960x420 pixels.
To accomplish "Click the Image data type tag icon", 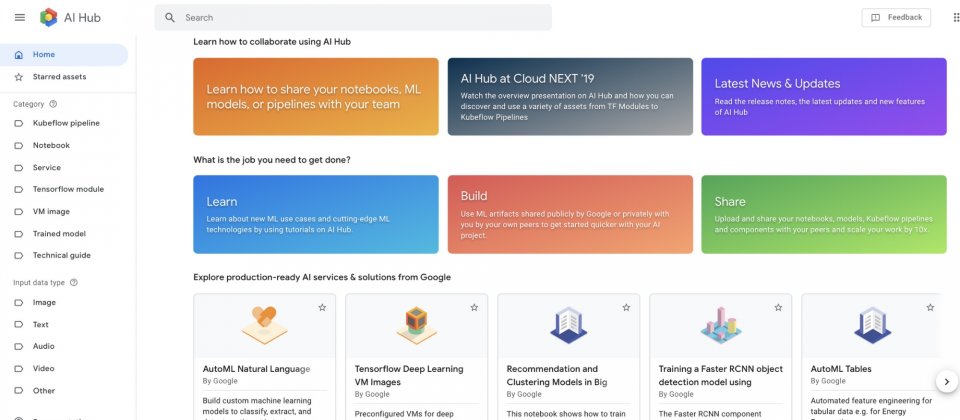I will pyautogui.click(x=19, y=302).
